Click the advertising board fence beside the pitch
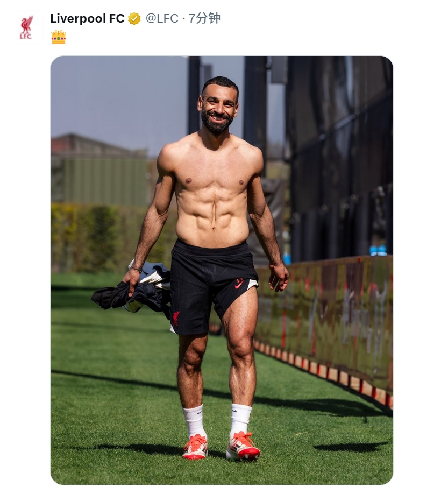This screenshot has width=448, height=494. tap(324, 321)
